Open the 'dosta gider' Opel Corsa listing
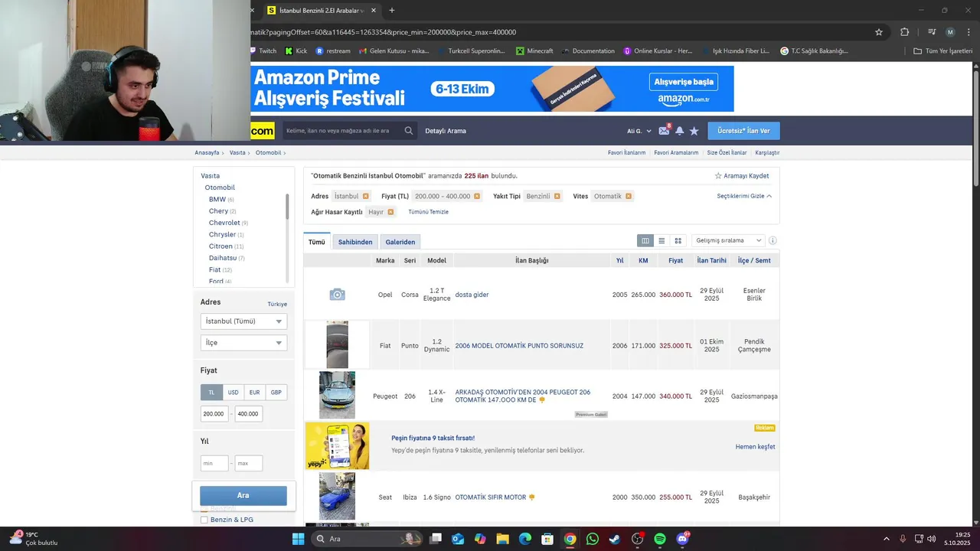This screenshot has width=980, height=551. [x=472, y=295]
